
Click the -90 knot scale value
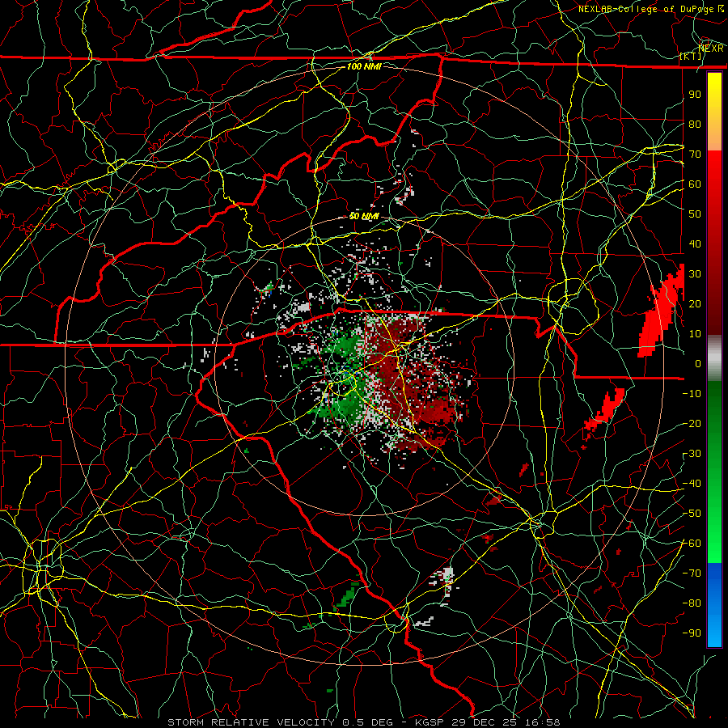(692, 633)
